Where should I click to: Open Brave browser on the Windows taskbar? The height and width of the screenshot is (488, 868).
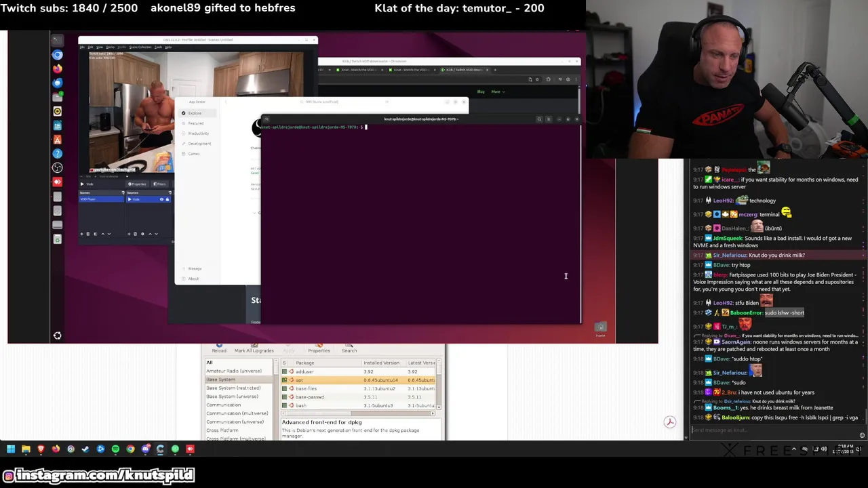41,449
